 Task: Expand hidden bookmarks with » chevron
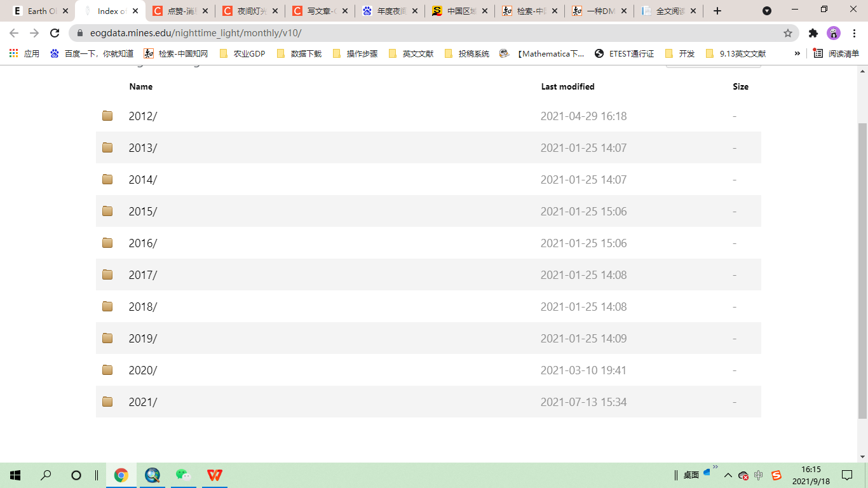[x=797, y=53]
